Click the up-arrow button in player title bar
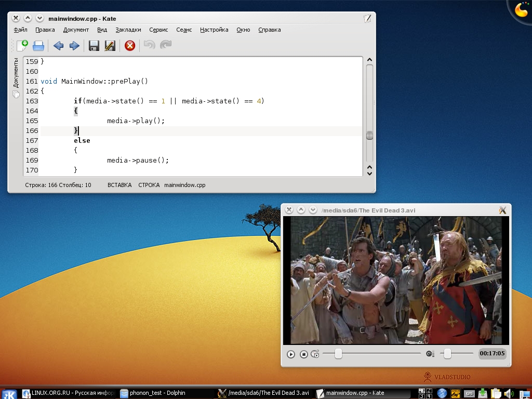 pyautogui.click(x=301, y=210)
